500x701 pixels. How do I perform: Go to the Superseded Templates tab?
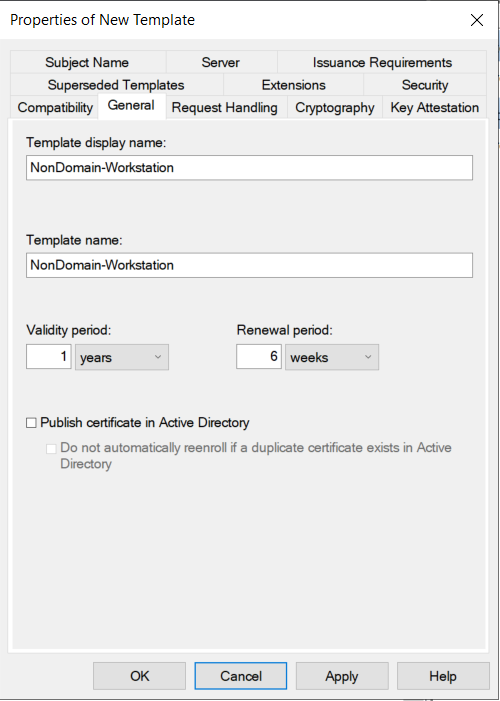pos(116,84)
